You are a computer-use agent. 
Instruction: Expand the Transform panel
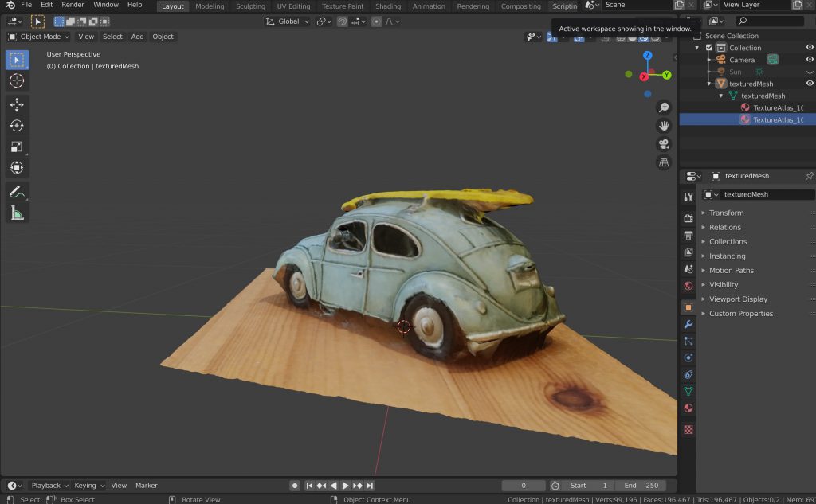[x=726, y=213]
